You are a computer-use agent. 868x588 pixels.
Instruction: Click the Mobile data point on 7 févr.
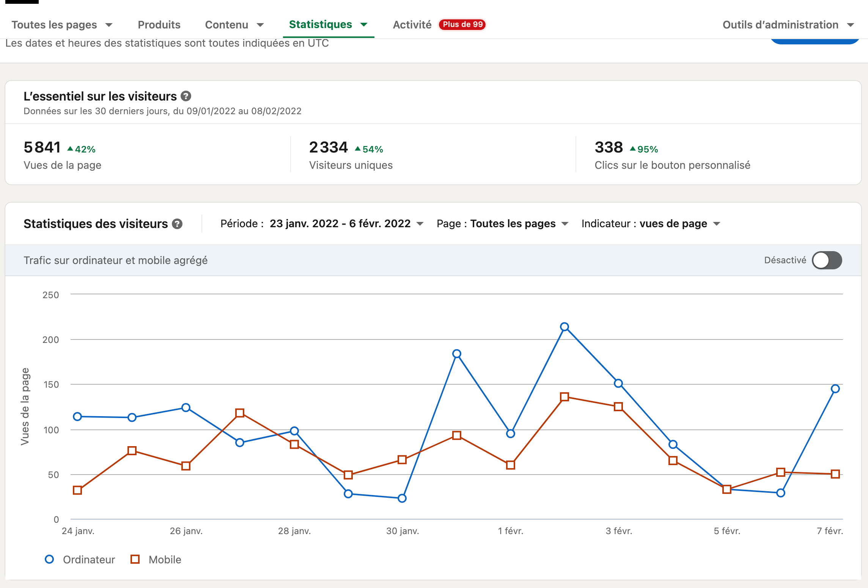pos(835,474)
